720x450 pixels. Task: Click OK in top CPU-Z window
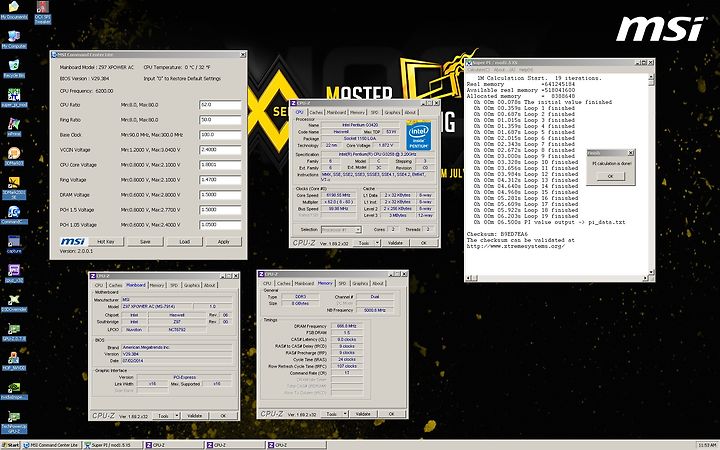(x=423, y=242)
